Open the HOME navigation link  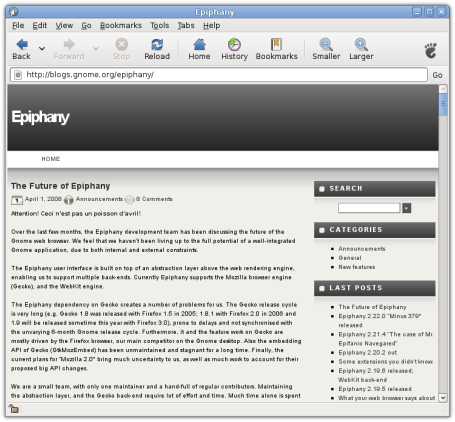click(51, 159)
